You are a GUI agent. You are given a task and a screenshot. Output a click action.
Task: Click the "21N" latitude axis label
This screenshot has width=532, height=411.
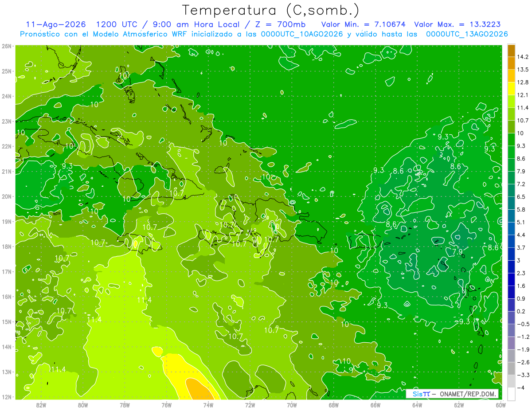[6, 171]
